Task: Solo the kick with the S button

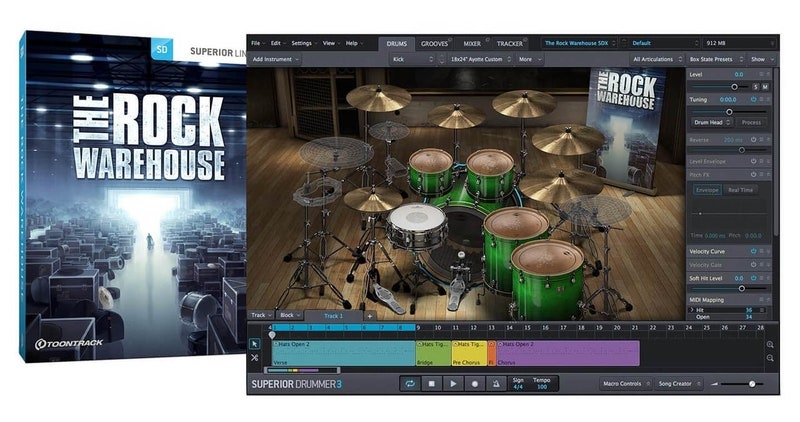Action: [x=756, y=87]
